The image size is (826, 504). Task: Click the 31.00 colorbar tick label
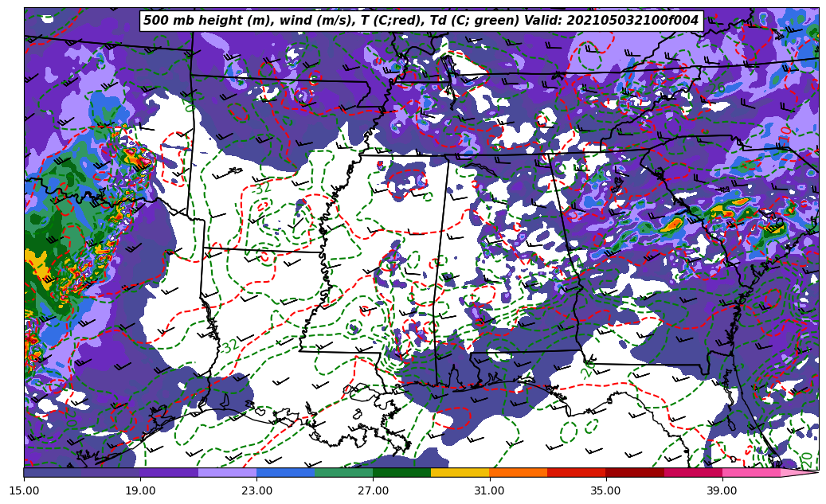click(489, 490)
